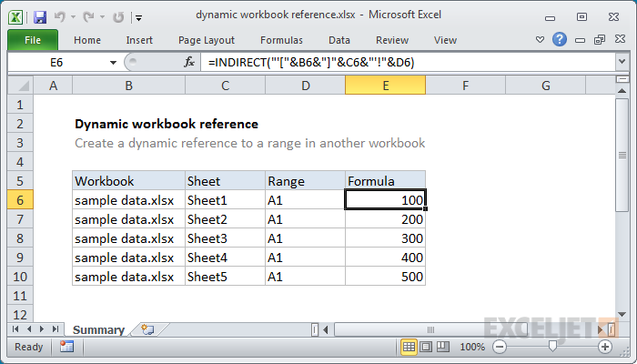Click the Save icon in Quick Access toolbar

40,17
